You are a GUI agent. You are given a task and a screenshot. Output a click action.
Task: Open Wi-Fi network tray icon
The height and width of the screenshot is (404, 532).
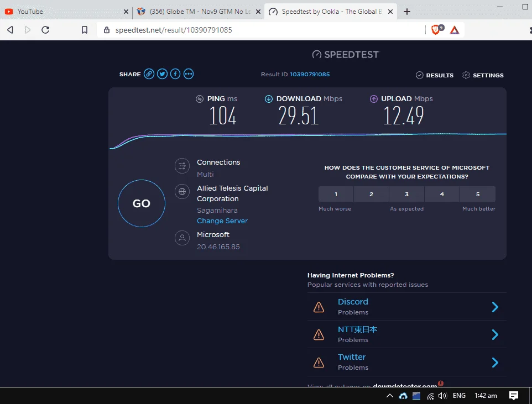(x=430, y=396)
